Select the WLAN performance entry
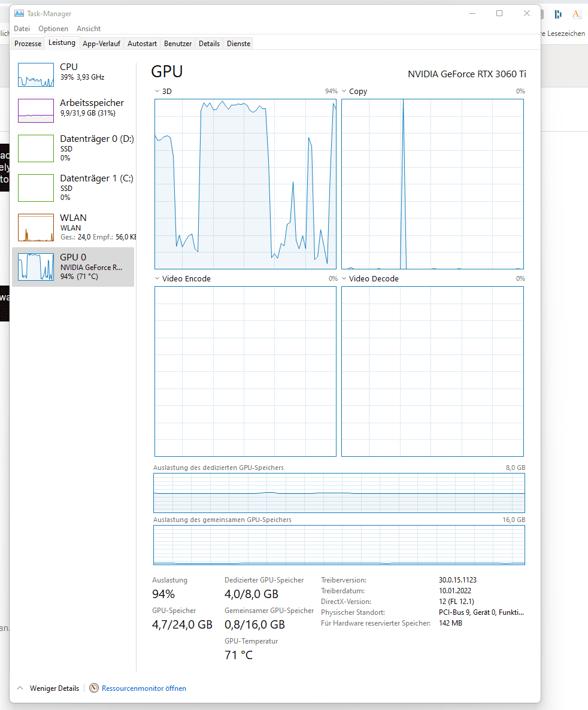This screenshot has height=710, width=588. pyautogui.click(x=74, y=227)
